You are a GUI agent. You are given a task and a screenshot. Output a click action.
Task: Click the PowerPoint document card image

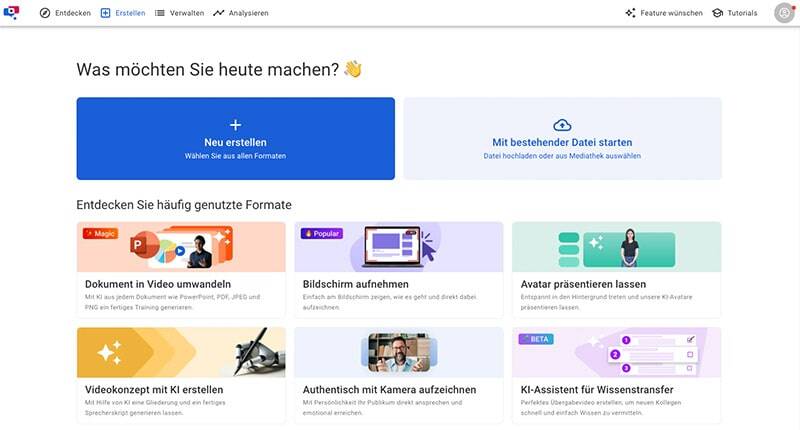[181, 247]
